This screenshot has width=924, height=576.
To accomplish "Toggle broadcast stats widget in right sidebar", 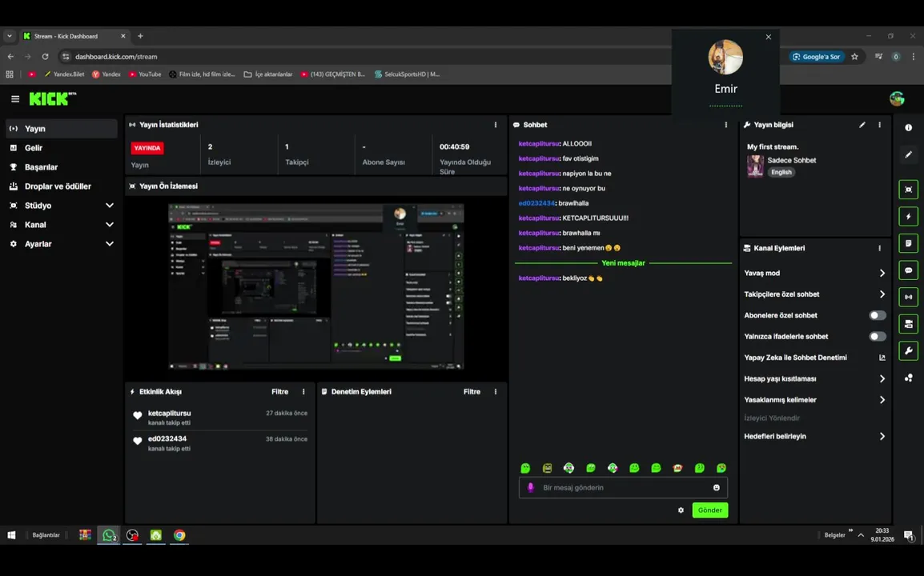I will click(909, 298).
